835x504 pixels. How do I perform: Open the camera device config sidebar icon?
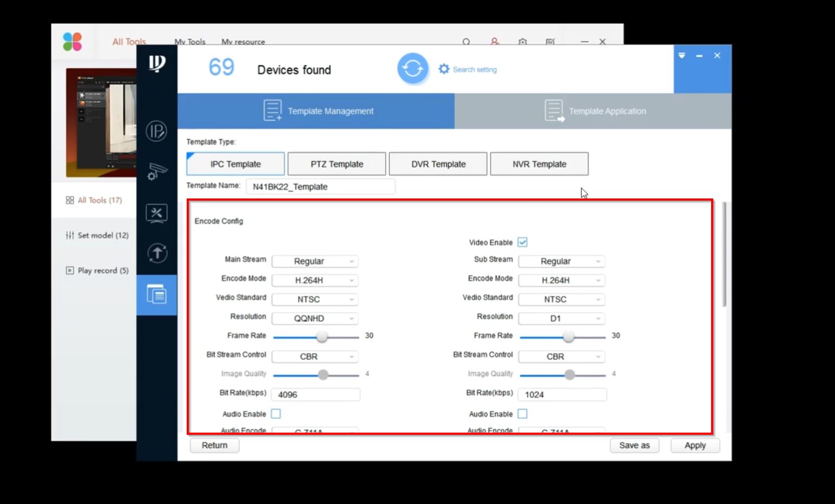157,171
